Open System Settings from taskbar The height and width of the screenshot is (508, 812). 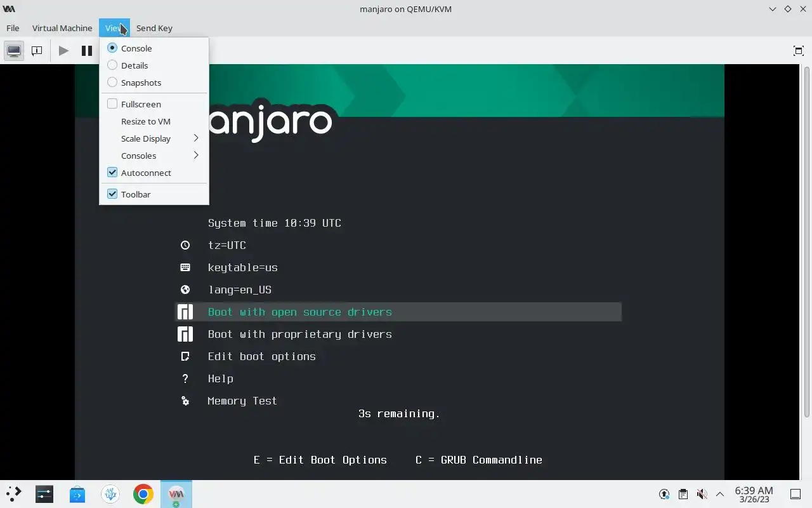[44, 493]
